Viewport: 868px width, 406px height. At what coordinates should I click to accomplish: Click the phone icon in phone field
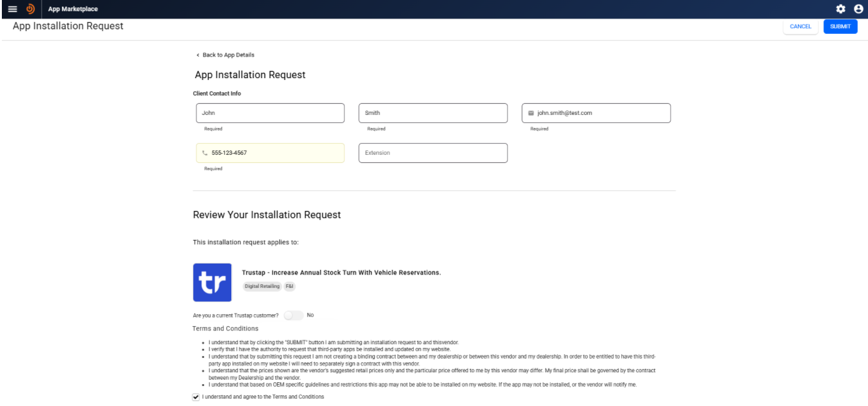pyautogui.click(x=205, y=153)
